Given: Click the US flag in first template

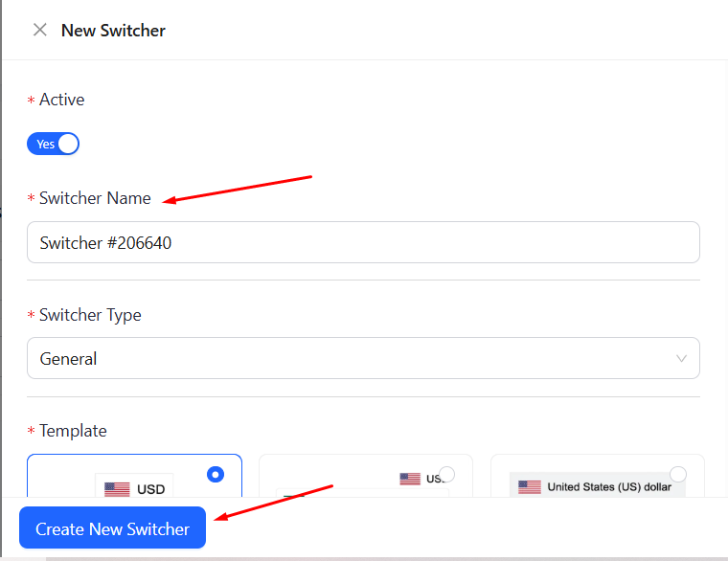Looking at the screenshot, I should (117, 489).
